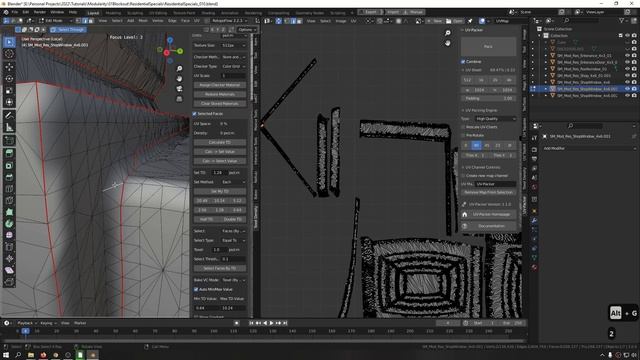Toggle the Auto Min/Max Value checkbox

pos(196,289)
